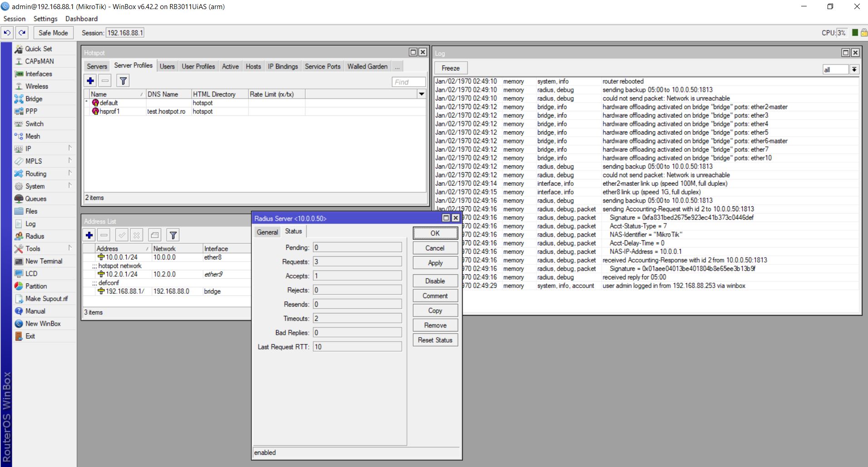Open Partition in sidebar
Viewport: 868px width, 467px height.
(36, 286)
